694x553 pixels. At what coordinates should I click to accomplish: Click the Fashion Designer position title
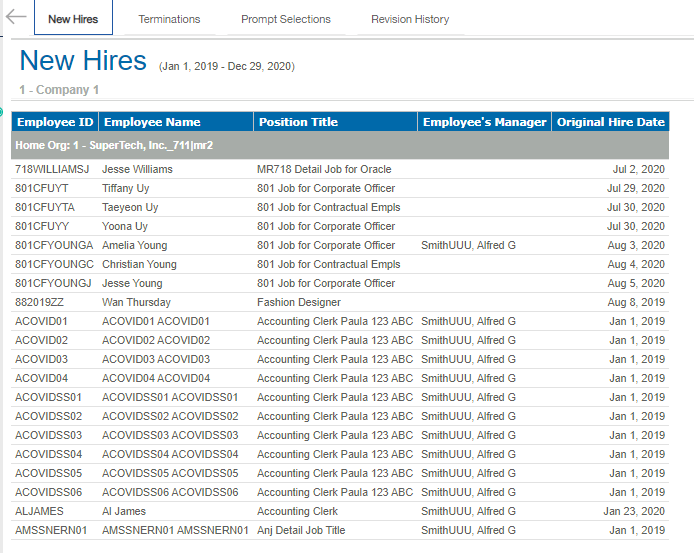point(298,302)
